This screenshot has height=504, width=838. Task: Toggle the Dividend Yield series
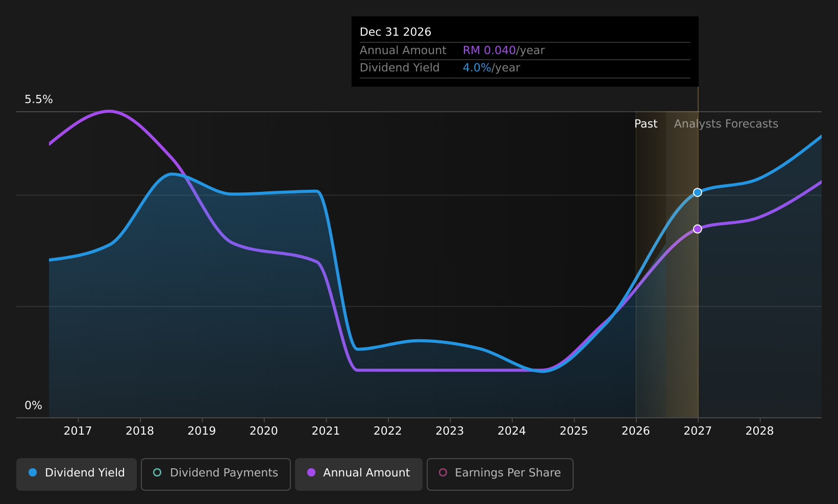77,474
